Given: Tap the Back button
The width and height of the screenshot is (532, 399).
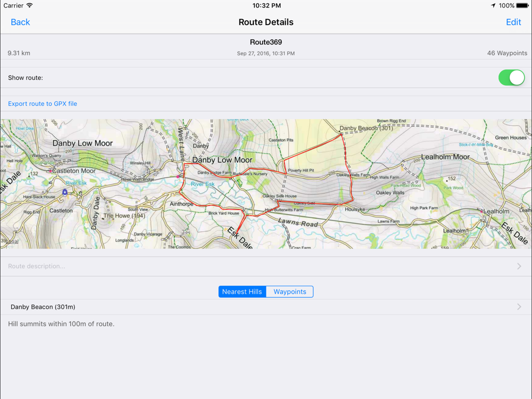Looking at the screenshot, I should pyautogui.click(x=20, y=22).
